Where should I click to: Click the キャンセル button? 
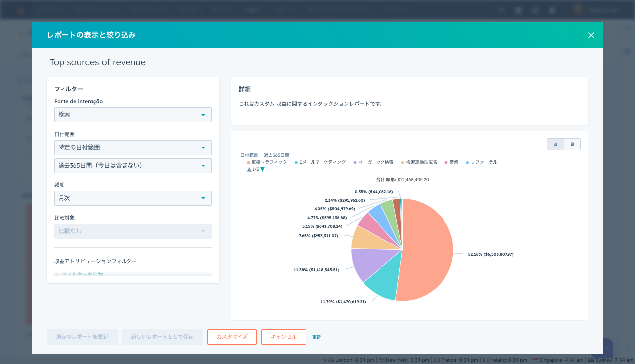point(284,337)
